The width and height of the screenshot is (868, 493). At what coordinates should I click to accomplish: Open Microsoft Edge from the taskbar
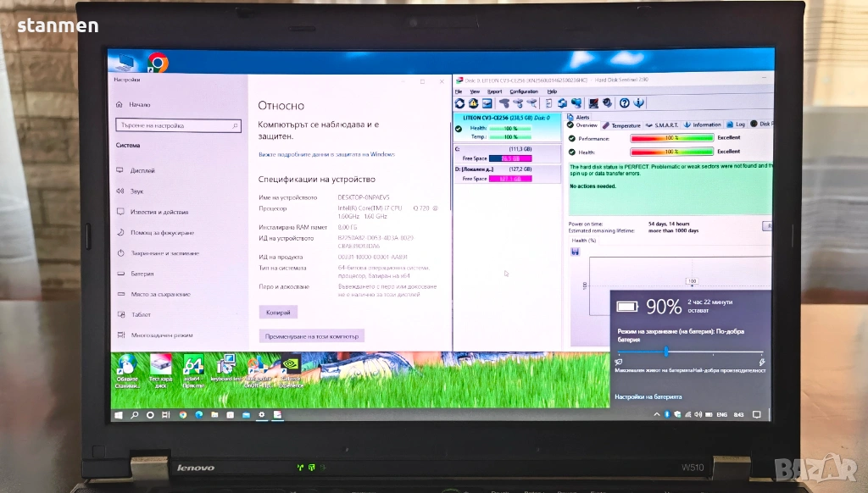[x=198, y=415]
